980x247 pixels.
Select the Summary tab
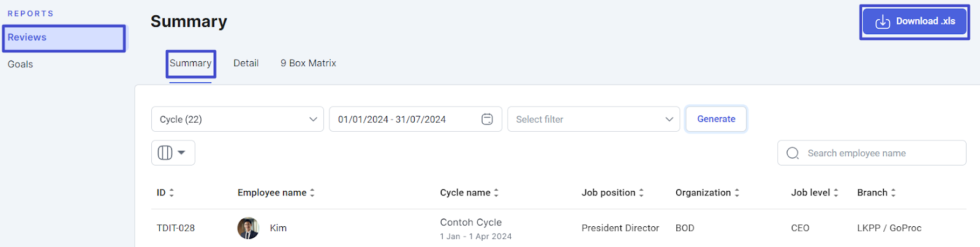(x=190, y=63)
